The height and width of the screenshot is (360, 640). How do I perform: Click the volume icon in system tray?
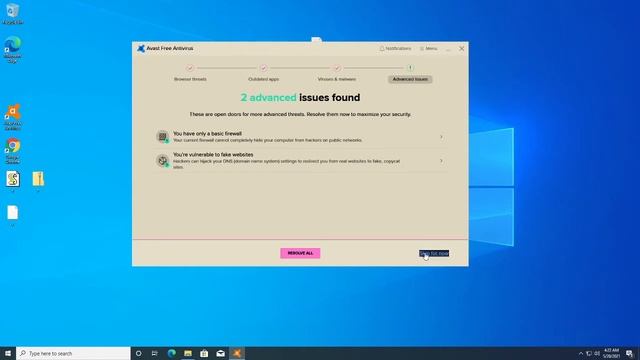(x=597, y=353)
